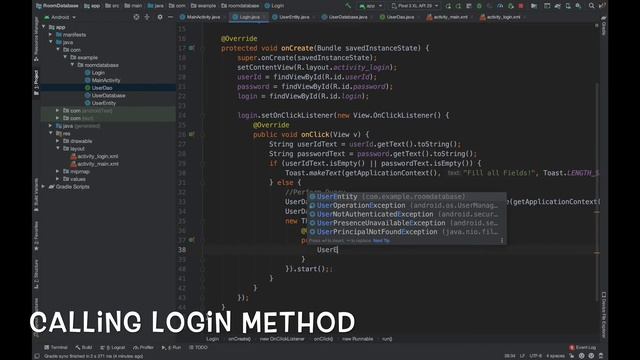Viewport: 640px width, 360px height.
Task: Expand the java (generated) folder arrow
Action: [x=51, y=126]
